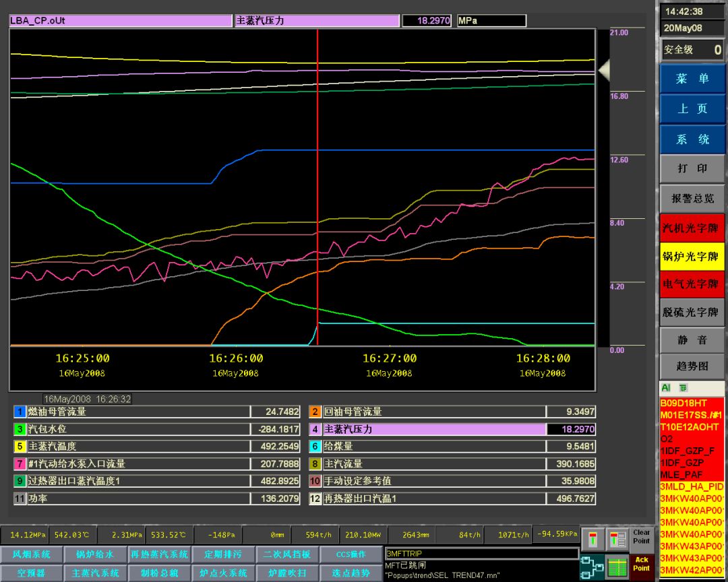Open the 空预器 tab
The width and height of the screenshot is (728, 582).
click(32, 573)
